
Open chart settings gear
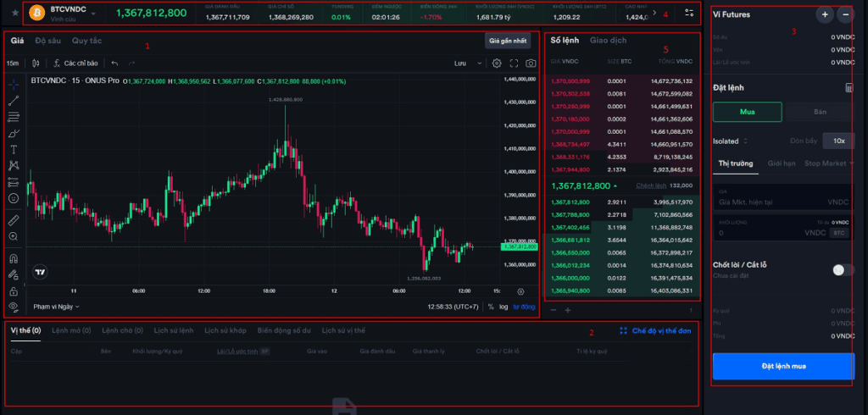497,63
